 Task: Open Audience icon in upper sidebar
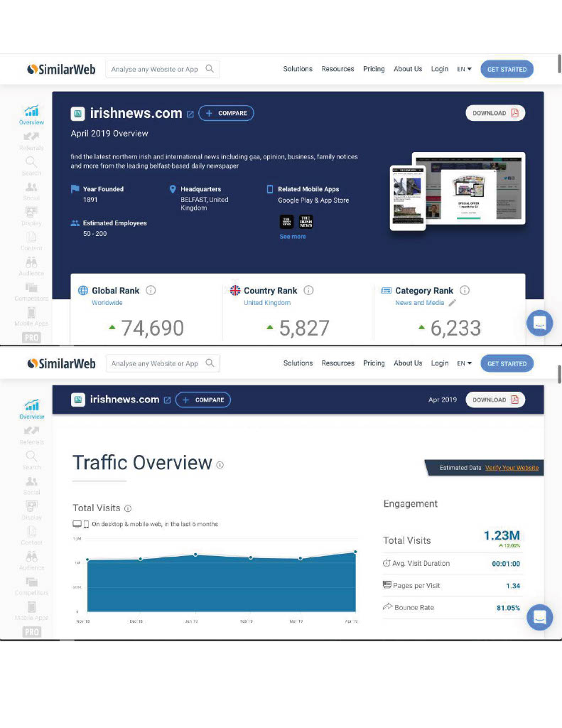[x=31, y=262]
